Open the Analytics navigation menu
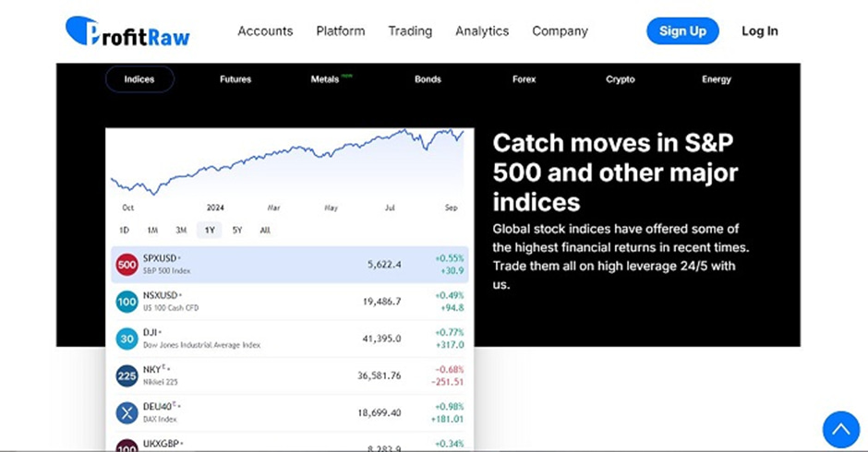868x452 pixels. click(x=481, y=31)
